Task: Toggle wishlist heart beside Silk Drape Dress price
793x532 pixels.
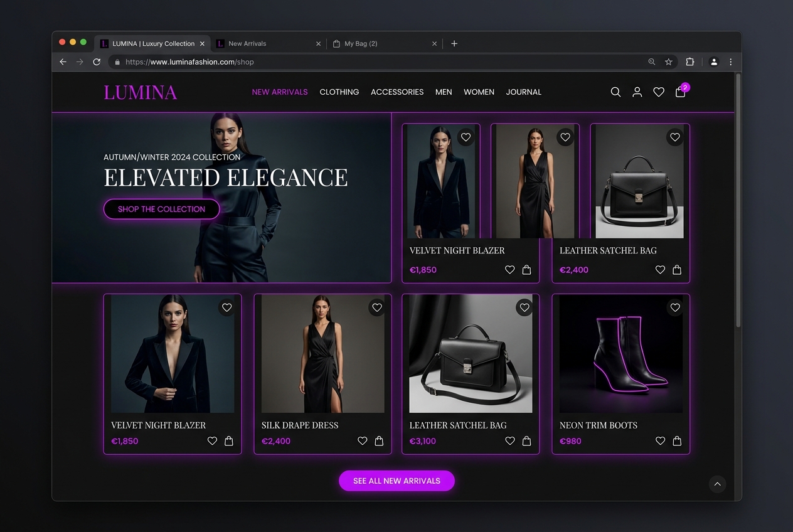Action: (x=363, y=441)
